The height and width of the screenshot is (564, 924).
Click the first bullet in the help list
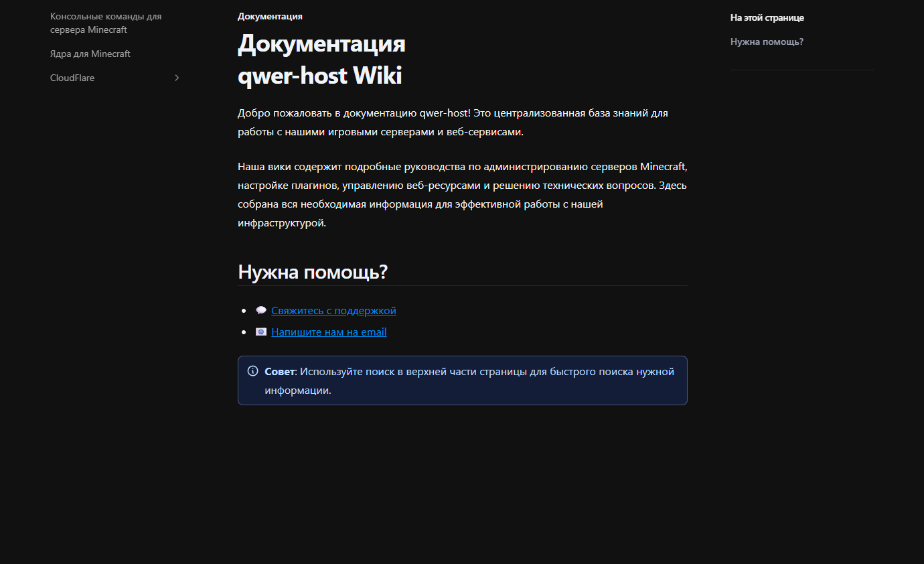[245, 310]
